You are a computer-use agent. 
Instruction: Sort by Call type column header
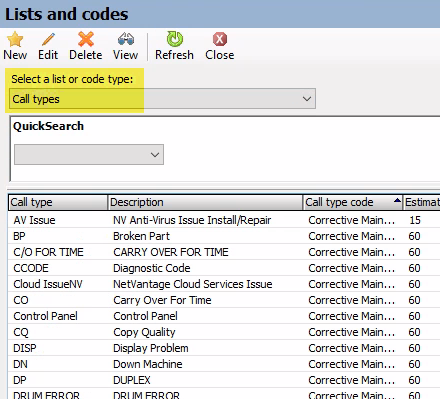pyautogui.click(x=58, y=202)
